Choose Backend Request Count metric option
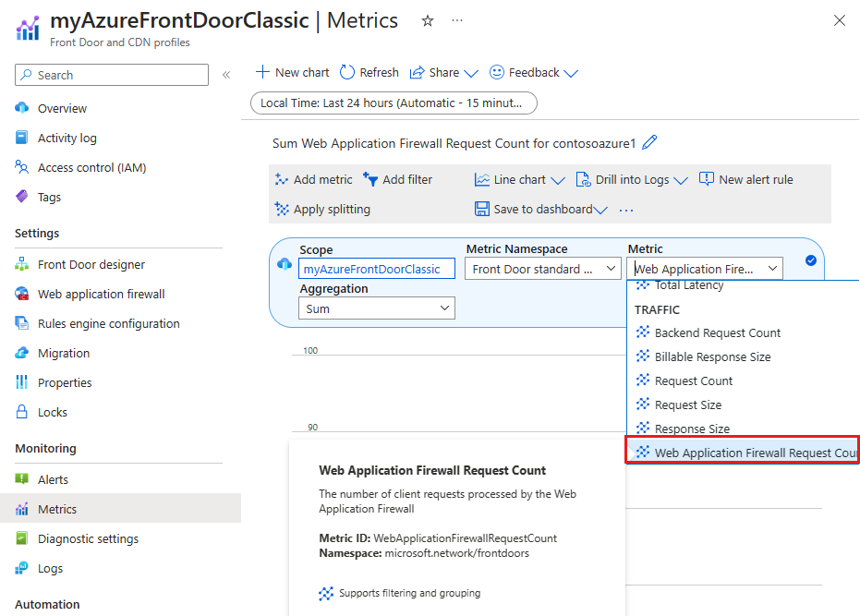Image resolution: width=860 pixels, height=616 pixels. 717,333
